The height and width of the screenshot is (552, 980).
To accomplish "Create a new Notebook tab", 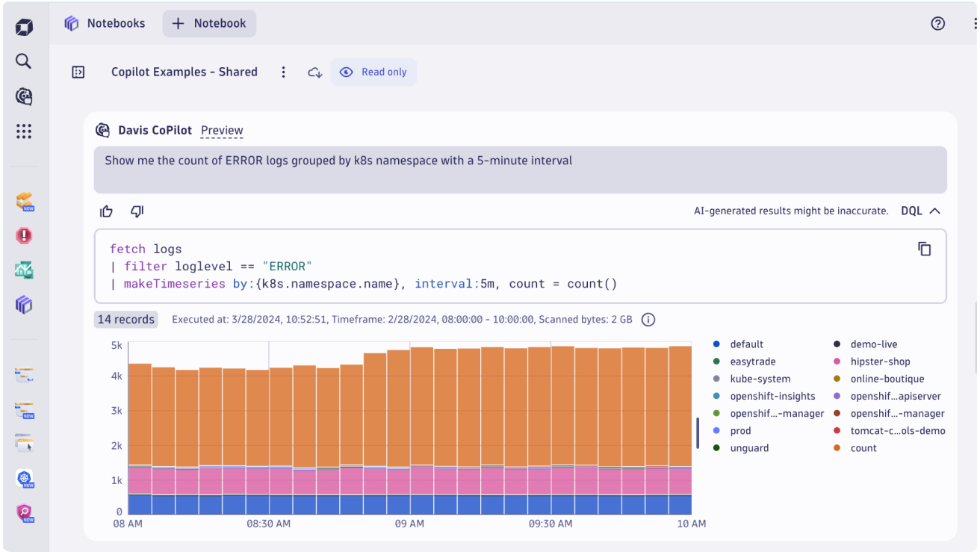I will [209, 24].
